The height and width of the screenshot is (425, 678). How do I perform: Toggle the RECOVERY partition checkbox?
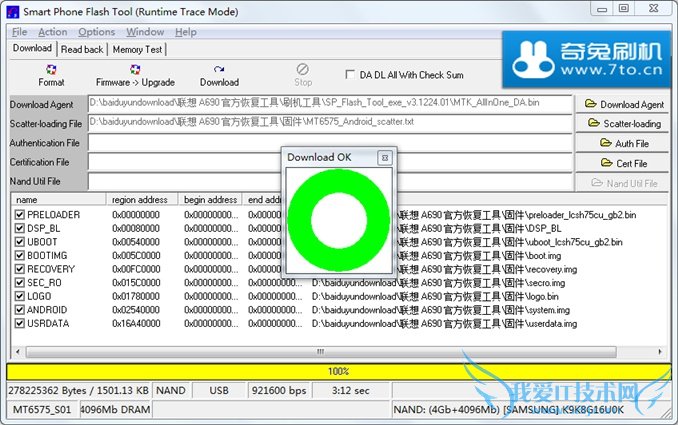pos(19,269)
